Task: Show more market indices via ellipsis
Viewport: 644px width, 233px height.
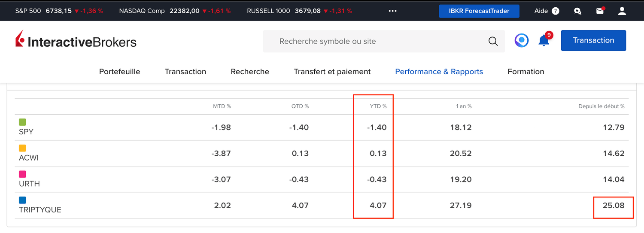Action: pyautogui.click(x=393, y=11)
